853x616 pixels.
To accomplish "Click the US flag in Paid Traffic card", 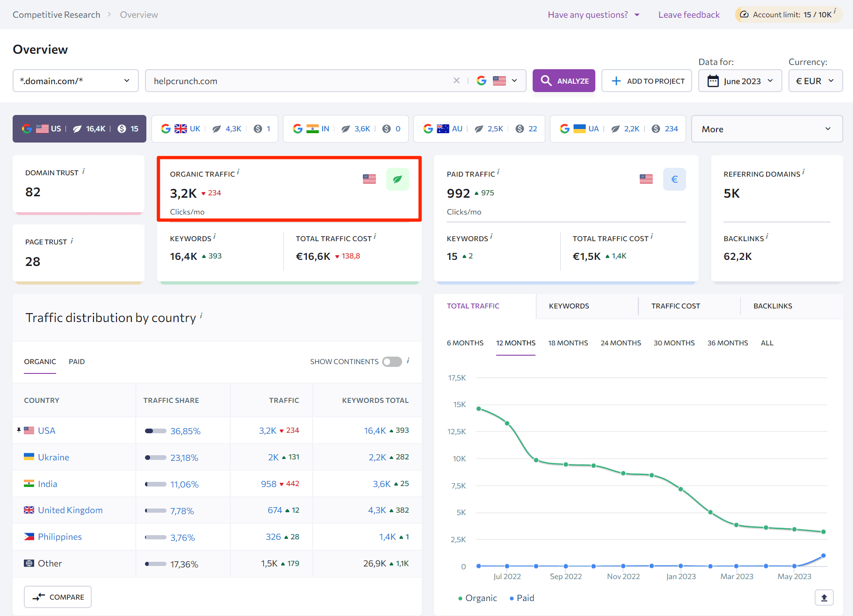I will tap(646, 179).
